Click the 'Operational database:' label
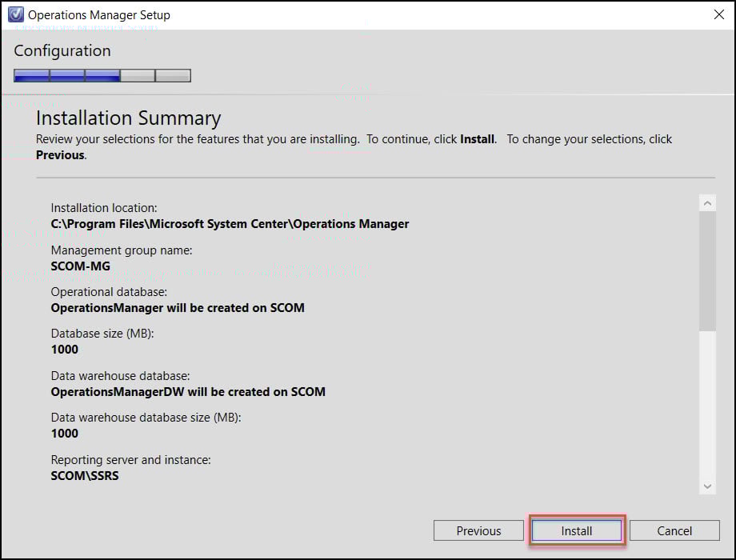The width and height of the screenshot is (736, 560). pyautogui.click(x=109, y=292)
